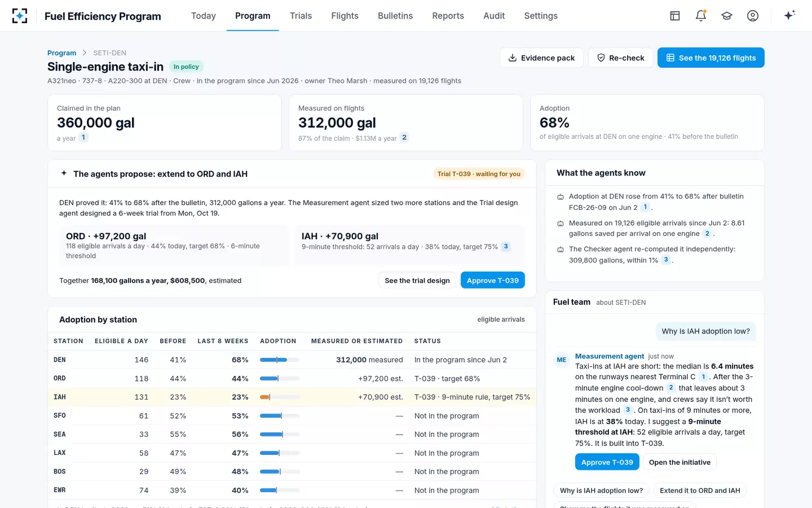Screen dimensions: 812x508
Task: Click citation 2 under Measured on flights
Action: (x=404, y=137)
